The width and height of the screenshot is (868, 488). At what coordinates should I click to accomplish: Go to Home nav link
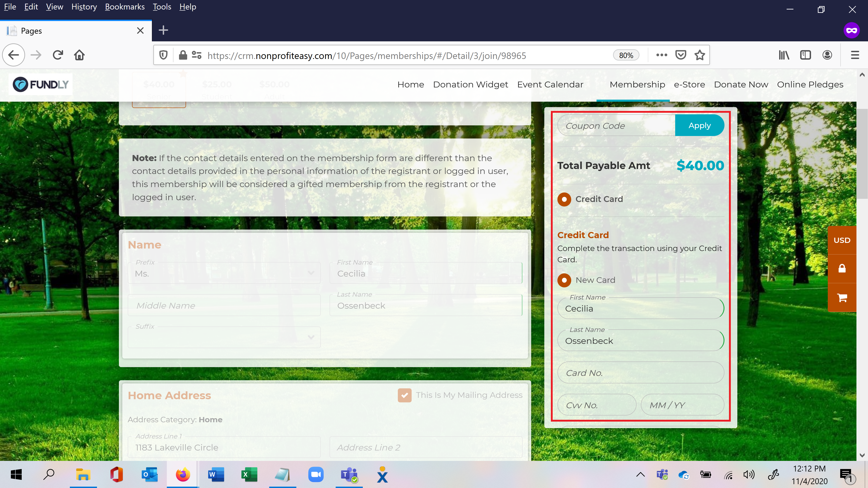(x=410, y=84)
